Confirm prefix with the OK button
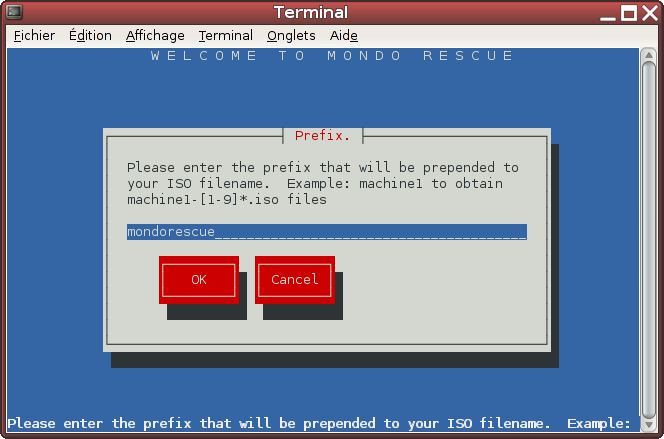 199,280
